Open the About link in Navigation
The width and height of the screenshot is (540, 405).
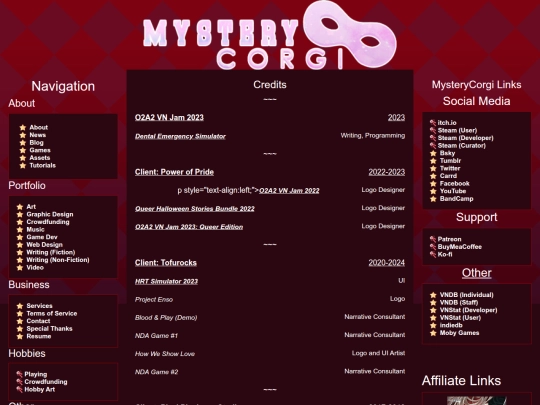coord(38,127)
